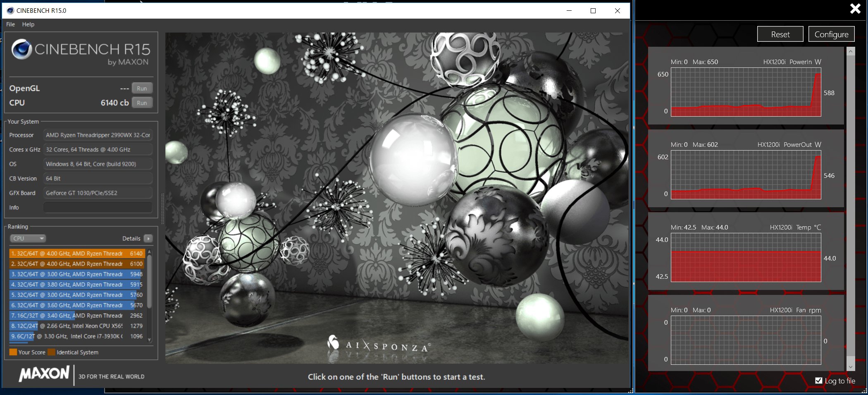Select the 16C/32T ranking entry
Image resolution: width=868 pixels, height=395 pixels.
(x=76, y=316)
